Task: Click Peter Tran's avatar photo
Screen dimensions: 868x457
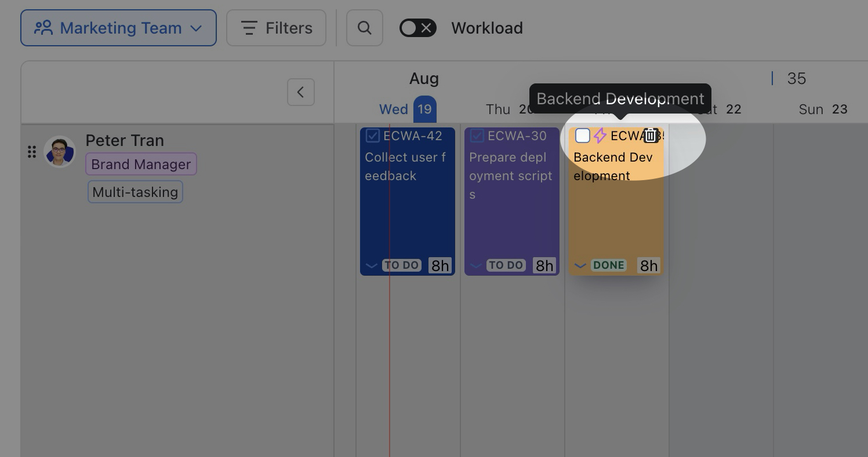Action: (60, 152)
